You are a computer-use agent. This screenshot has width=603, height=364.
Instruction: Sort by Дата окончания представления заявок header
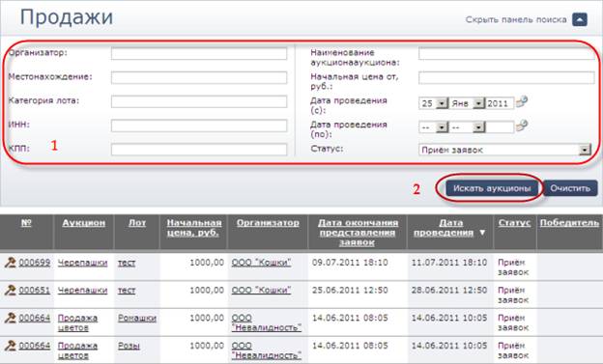[358, 233]
